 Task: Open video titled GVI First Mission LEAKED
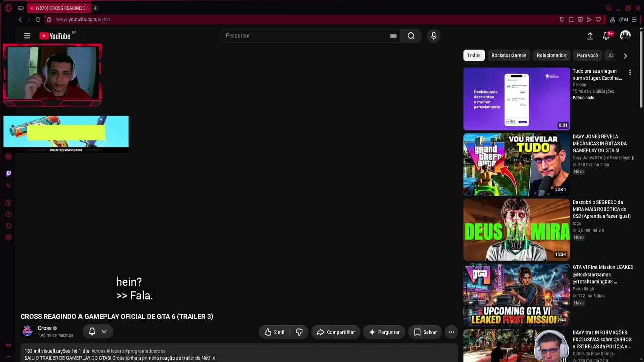click(603, 275)
